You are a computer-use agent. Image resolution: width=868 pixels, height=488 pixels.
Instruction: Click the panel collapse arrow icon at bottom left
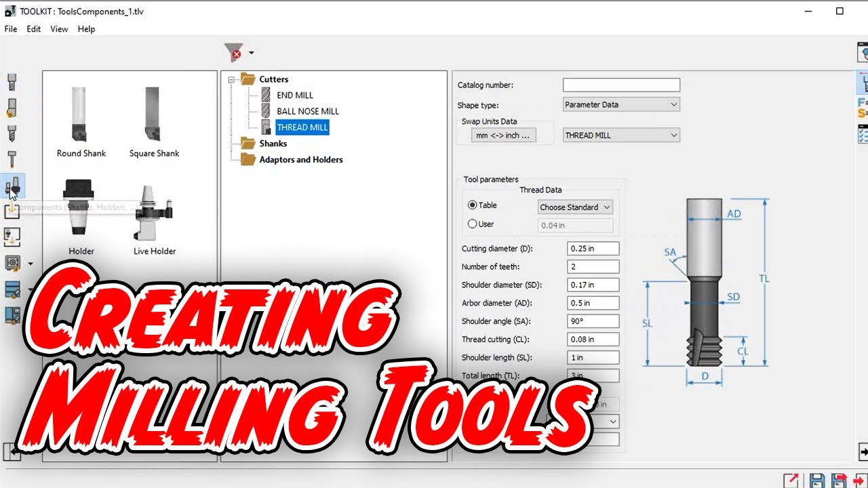pos(12,452)
